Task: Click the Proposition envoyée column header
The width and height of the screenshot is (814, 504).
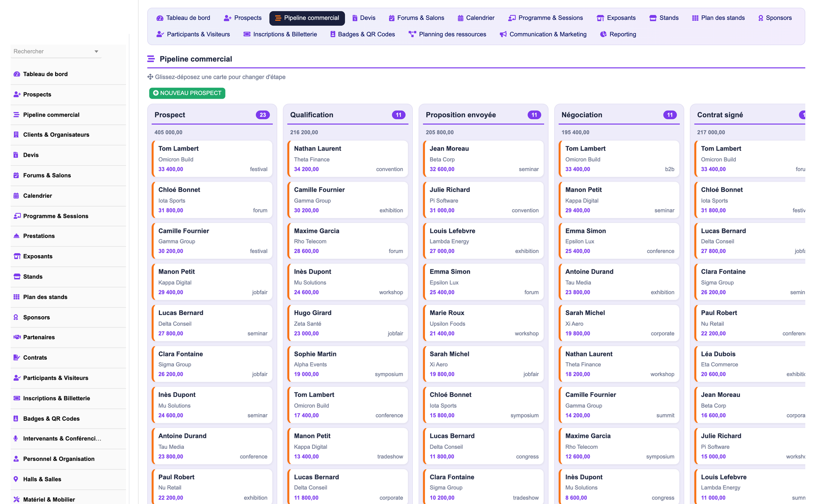Action: click(483, 115)
